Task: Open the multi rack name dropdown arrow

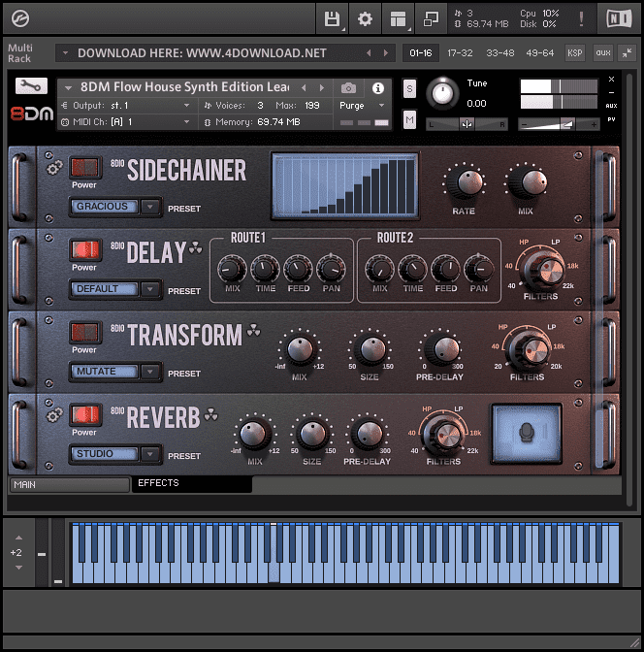Action: (65, 53)
